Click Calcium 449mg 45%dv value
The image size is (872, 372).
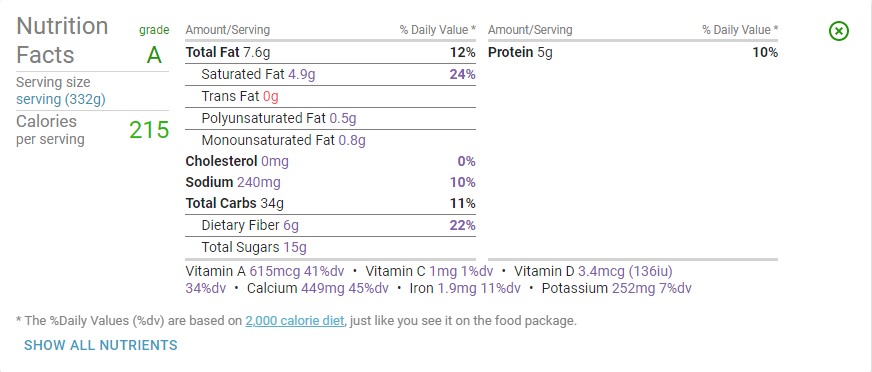318,289
